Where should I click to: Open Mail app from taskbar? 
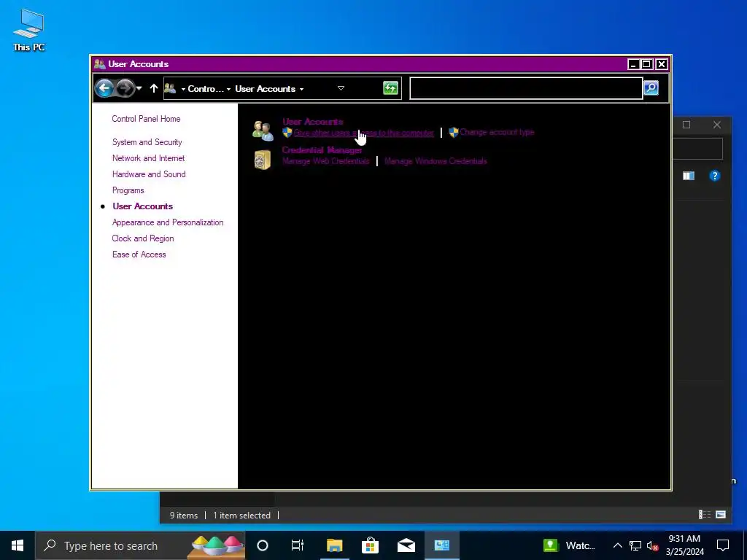click(x=406, y=545)
